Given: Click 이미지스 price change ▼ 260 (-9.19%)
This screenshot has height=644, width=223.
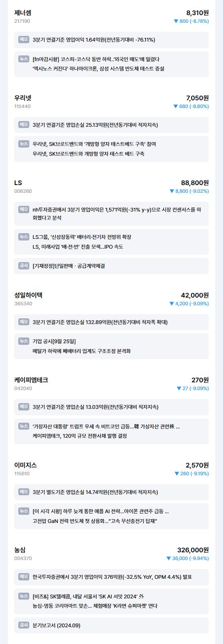Looking at the screenshot, I should pyautogui.click(x=192, y=474).
